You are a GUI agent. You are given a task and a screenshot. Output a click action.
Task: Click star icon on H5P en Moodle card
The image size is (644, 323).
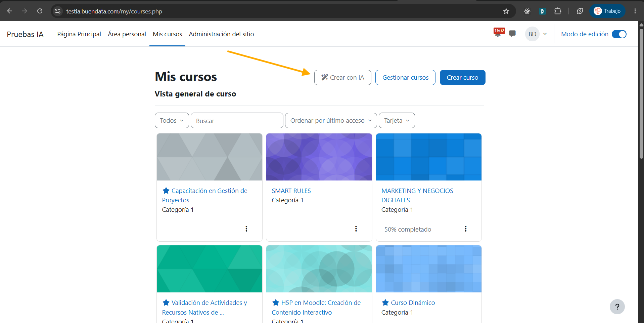(x=276, y=302)
